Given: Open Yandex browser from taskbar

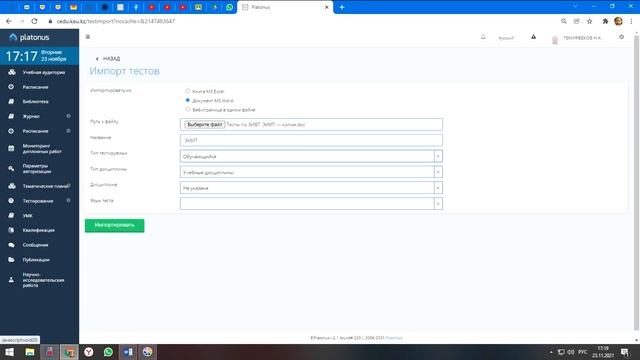Looking at the screenshot, I should click(89, 352).
